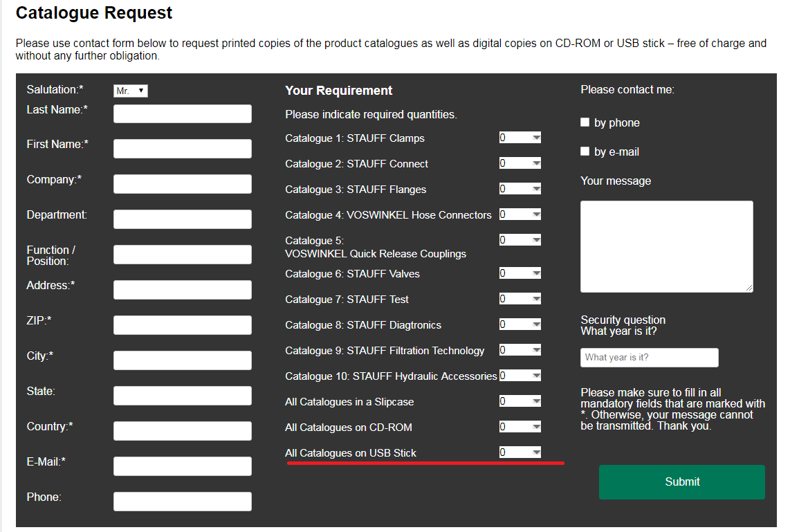Click the ZIP text box
The image size is (790, 532).
183,325
